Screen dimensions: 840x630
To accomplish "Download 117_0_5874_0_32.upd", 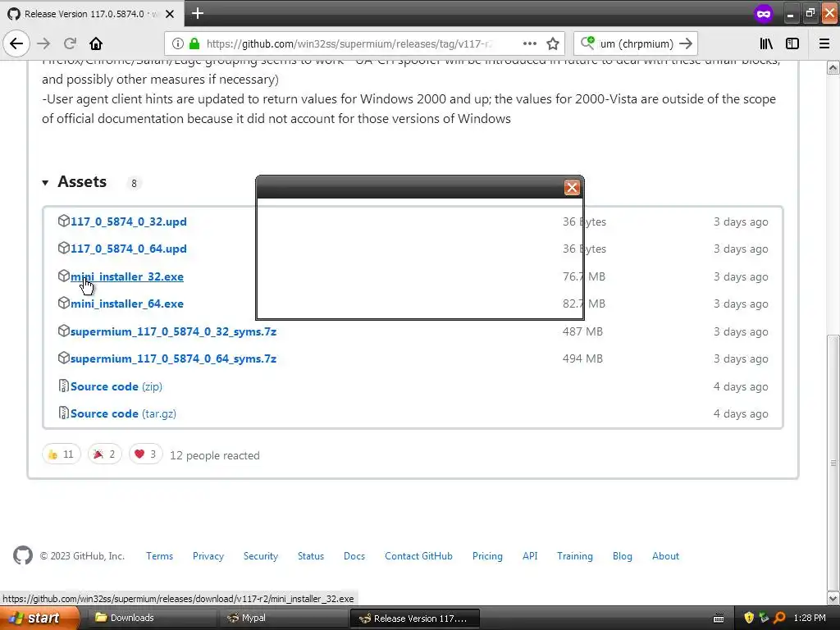I will click(x=129, y=221).
